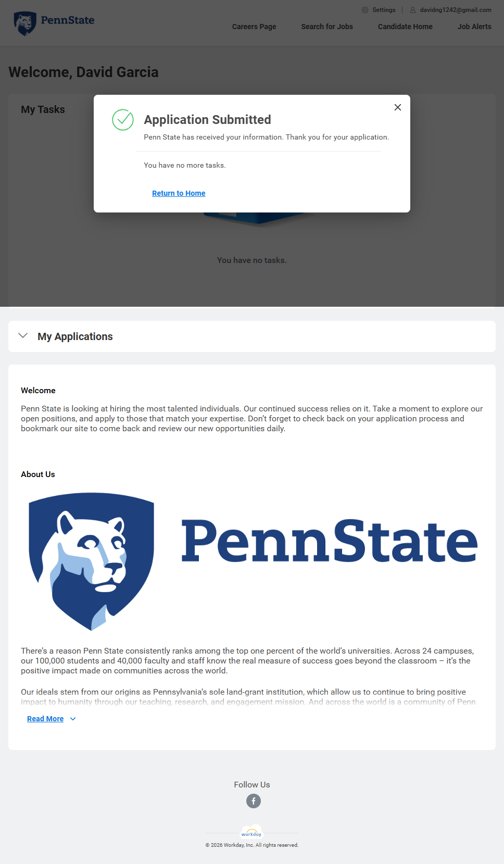
Task: Open the Facebook icon under Follow Us
Action: pyautogui.click(x=254, y=801)
